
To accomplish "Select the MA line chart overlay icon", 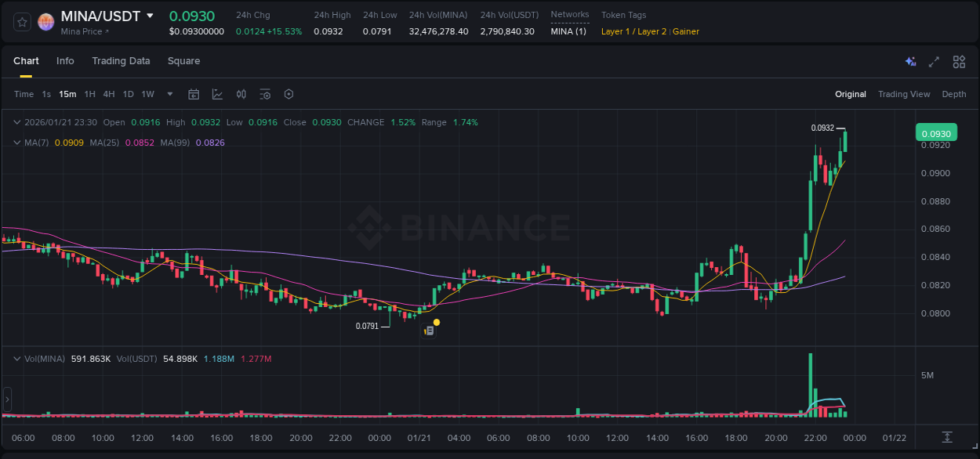I will pos(217,94).
